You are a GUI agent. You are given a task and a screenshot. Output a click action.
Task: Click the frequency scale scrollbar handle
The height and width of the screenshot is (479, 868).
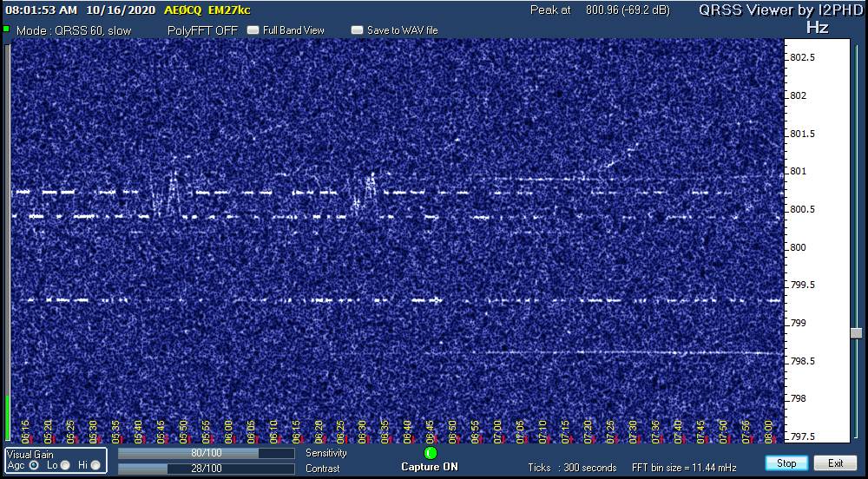[856, 333]
